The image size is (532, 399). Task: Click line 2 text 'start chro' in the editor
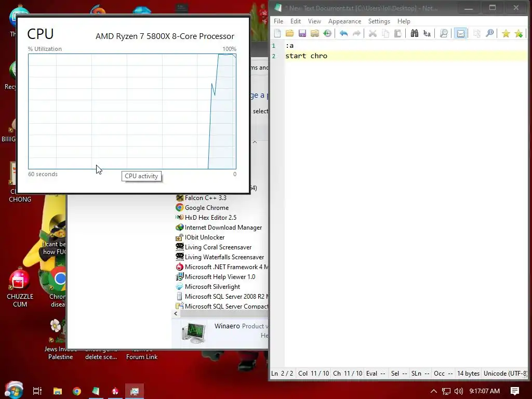point(306,56)
